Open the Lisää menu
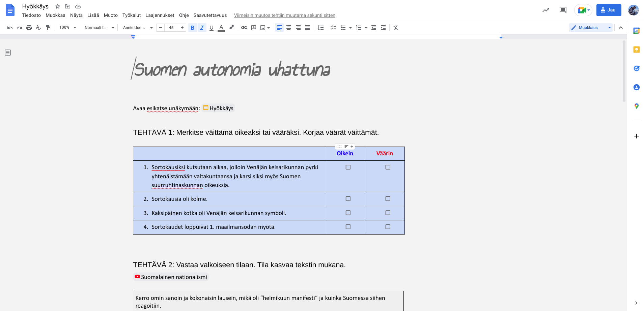 pos(93,15)
